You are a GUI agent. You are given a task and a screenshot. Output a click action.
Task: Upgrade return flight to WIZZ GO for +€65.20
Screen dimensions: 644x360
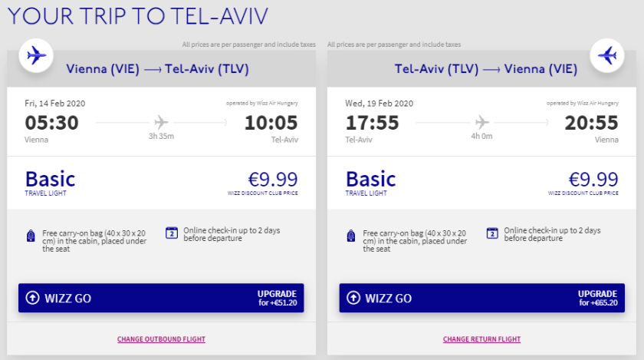click(482, 298)
